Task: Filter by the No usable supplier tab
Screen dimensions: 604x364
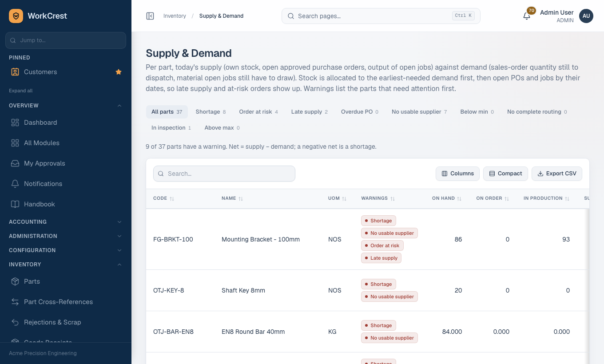Action: [x=419, y=112]
